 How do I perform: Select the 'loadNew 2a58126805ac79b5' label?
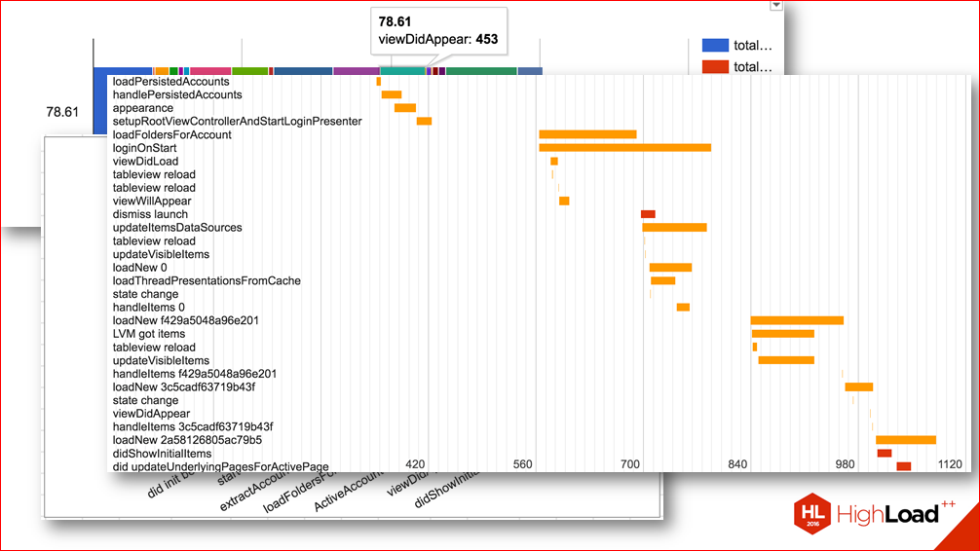187,440
